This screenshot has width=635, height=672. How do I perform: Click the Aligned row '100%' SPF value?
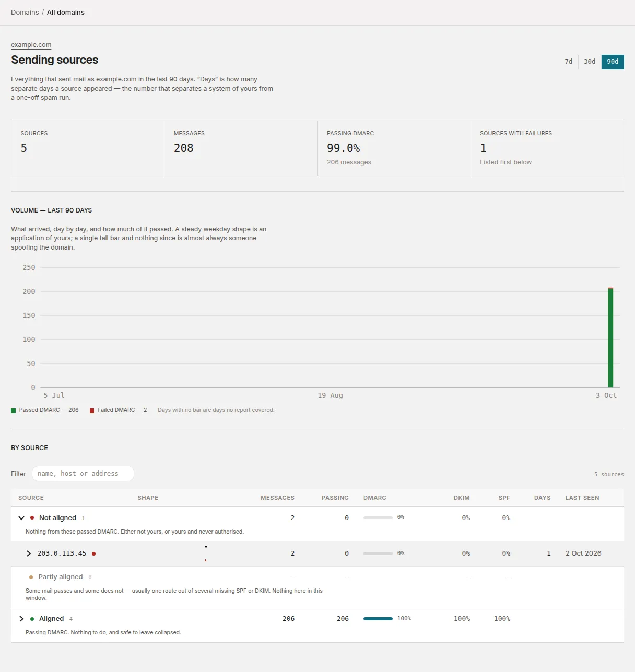click(502, 619)
